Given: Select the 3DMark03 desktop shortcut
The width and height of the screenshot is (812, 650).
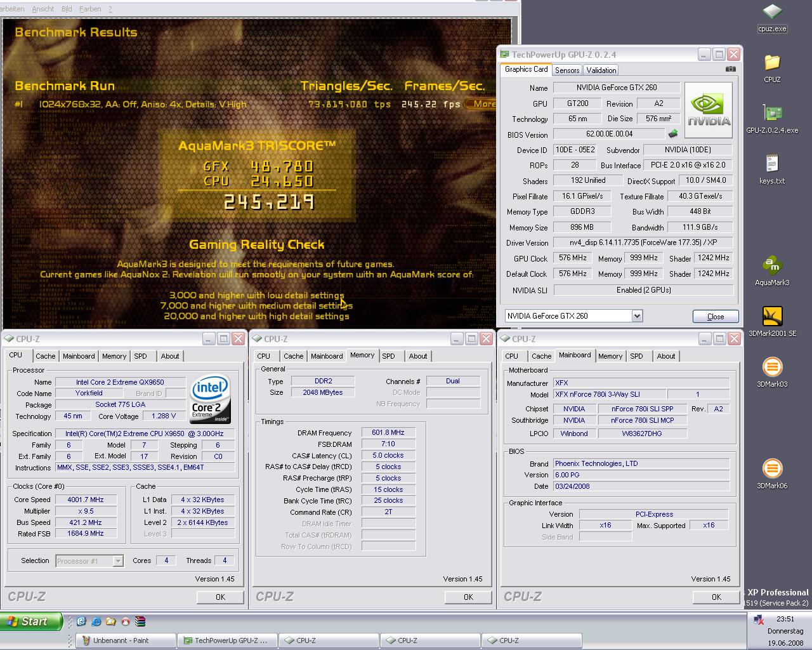Looking at the screenshot, I should tap(772, 373).
